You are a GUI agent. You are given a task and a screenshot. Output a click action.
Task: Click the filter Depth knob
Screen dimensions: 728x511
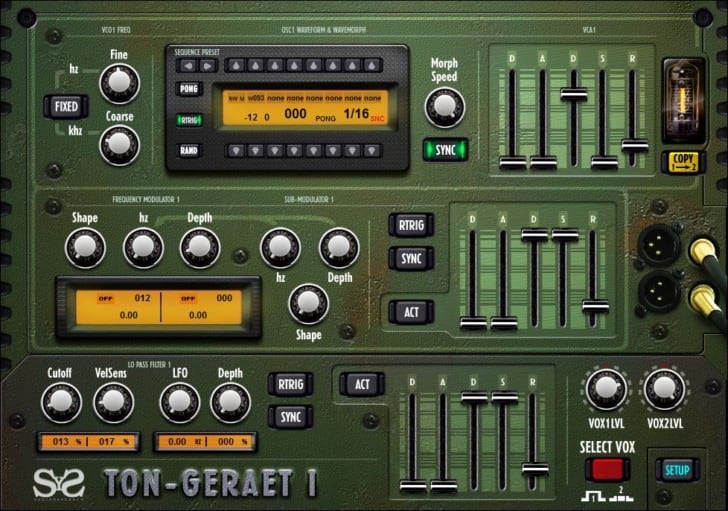[x=230, y=402]
